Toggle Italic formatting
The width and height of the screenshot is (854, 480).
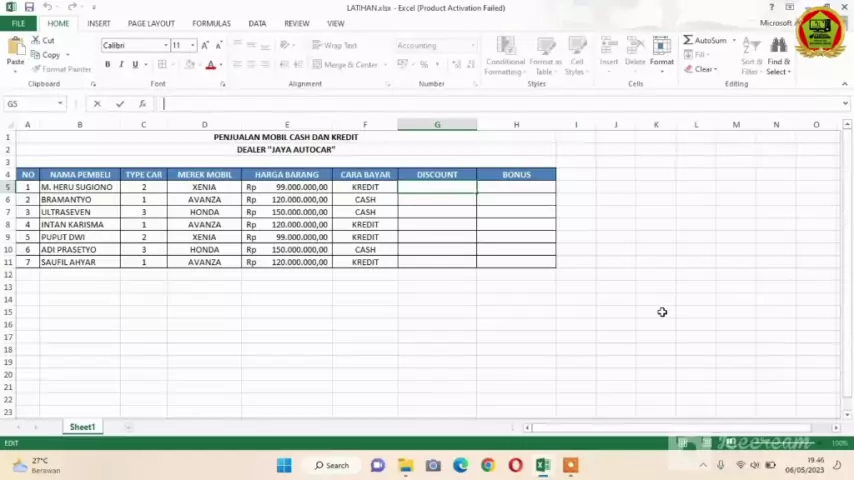click(x=121, y=65)
